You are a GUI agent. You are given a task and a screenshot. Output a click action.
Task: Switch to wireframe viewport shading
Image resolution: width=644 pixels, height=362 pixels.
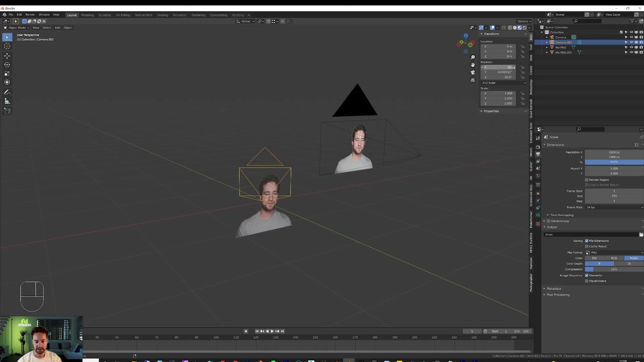510,28
